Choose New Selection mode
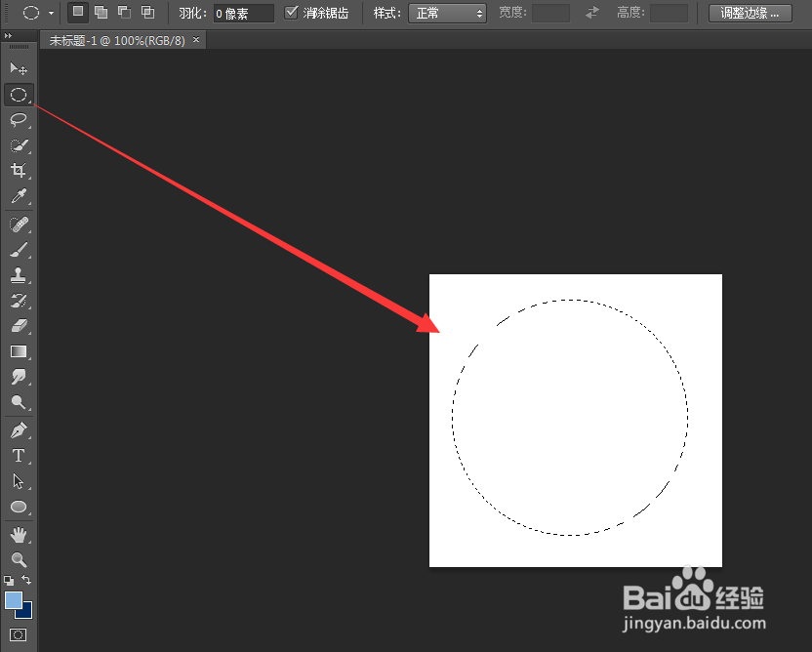Screen dimensions: 812x652 pyautogui.click(x=78, y=12)
